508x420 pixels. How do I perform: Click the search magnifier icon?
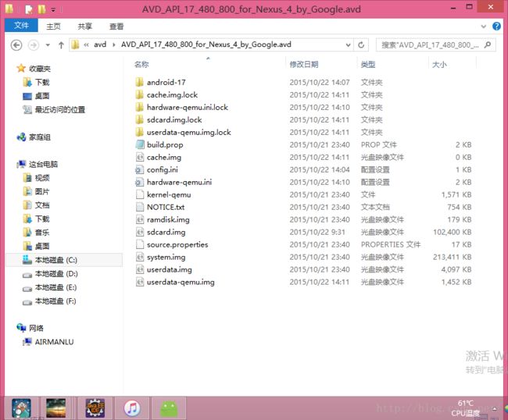tap(488, 45)
